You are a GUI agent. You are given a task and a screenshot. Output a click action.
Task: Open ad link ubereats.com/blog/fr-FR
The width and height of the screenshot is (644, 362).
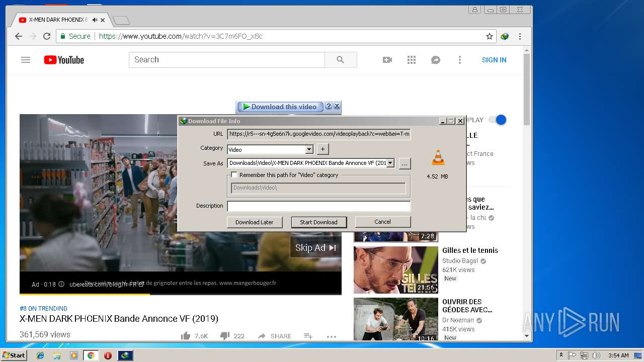pyautogui.click(x=107, y=284)
